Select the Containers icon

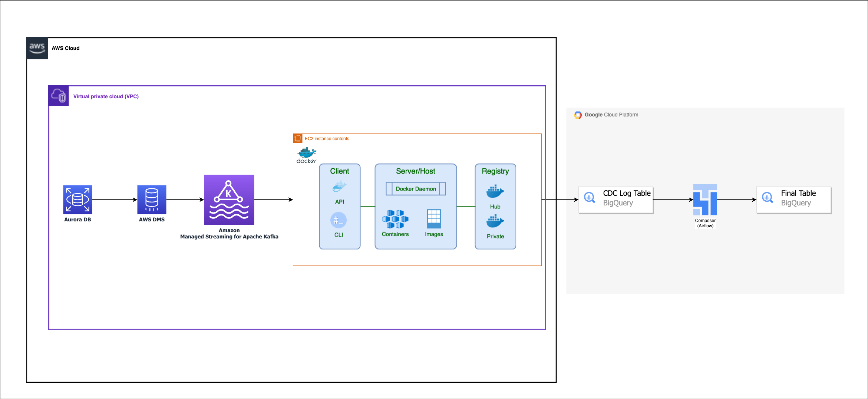click(395, 219)
